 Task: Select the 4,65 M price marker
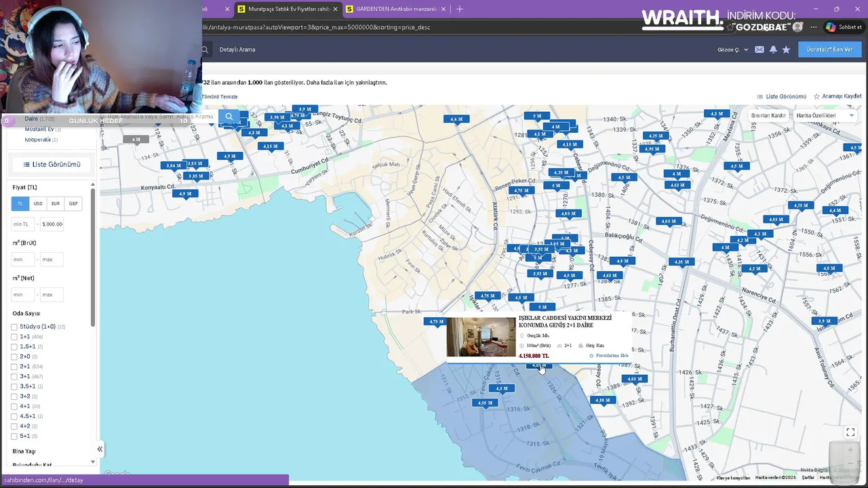coord(669,221)
